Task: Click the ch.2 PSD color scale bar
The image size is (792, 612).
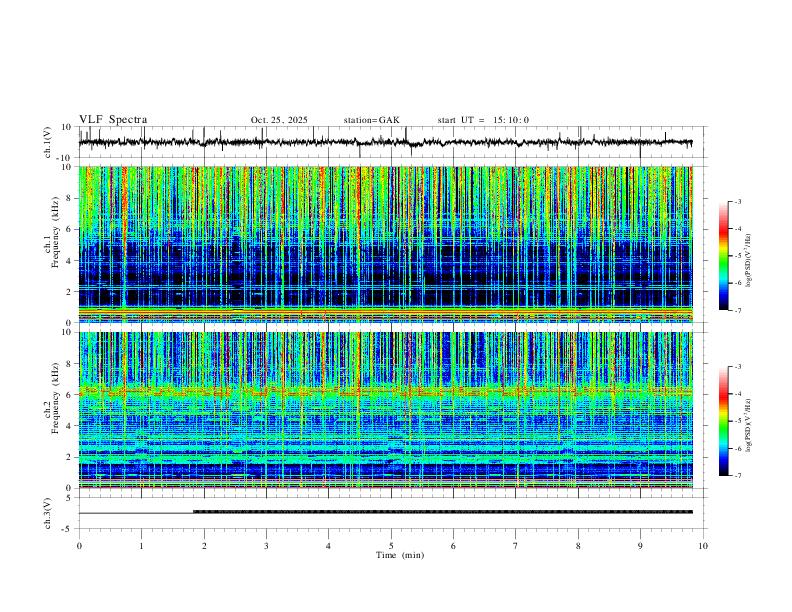Action: pyautogui.click(x=723, y=421)
